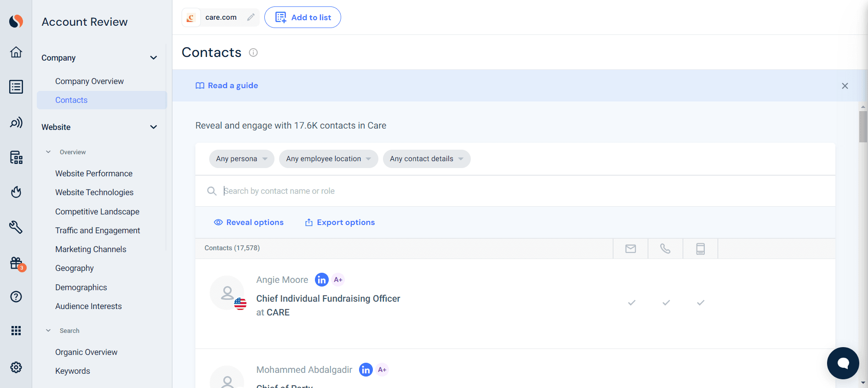The image size is (868, 388).
Task: Collapse the Company section
Action: click(154, 58)
